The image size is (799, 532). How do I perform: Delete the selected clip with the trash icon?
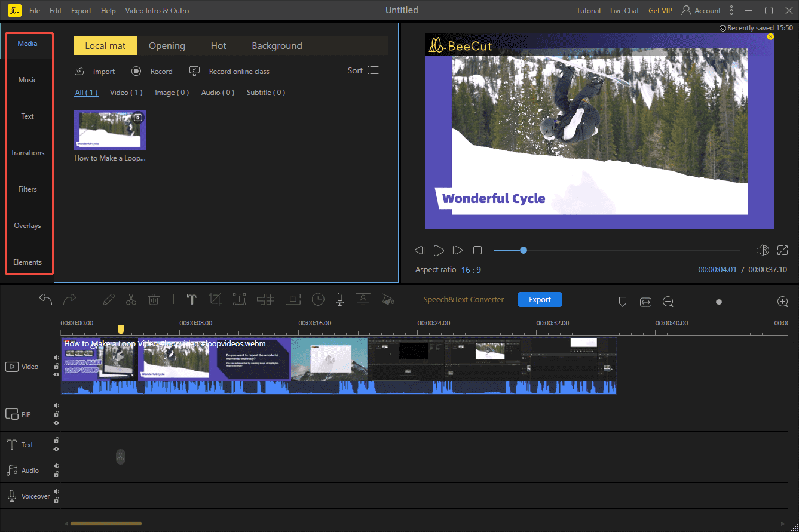point(154,299)
